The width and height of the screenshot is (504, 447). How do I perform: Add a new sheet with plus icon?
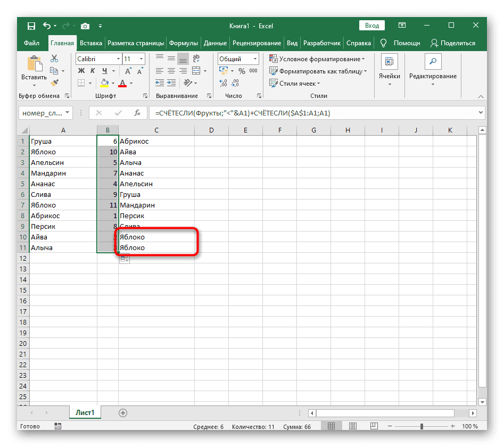(x=123, y=412)
